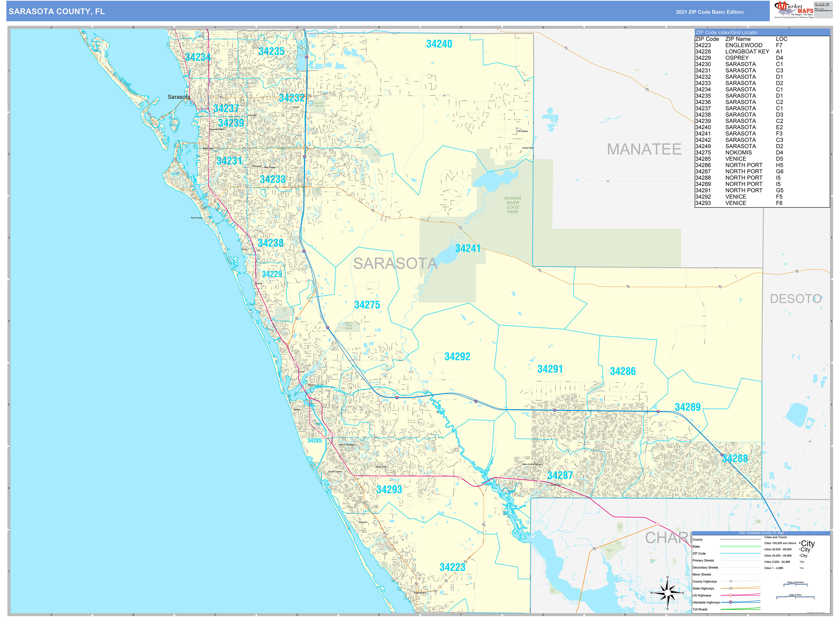840x617 pixels.
Task: Click the 'Scale in Miles' bar
Action: pos(795,597)
